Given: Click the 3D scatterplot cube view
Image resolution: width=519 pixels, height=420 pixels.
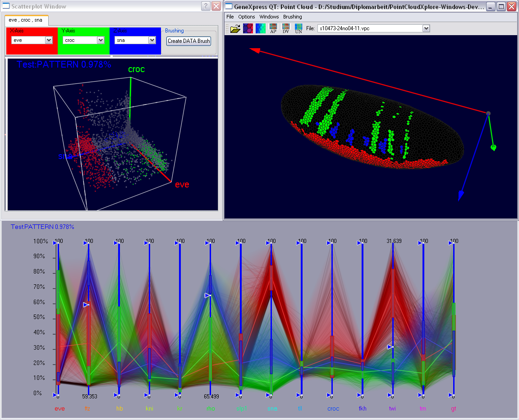Looking at the screenshot, I should tap(113, 134).
